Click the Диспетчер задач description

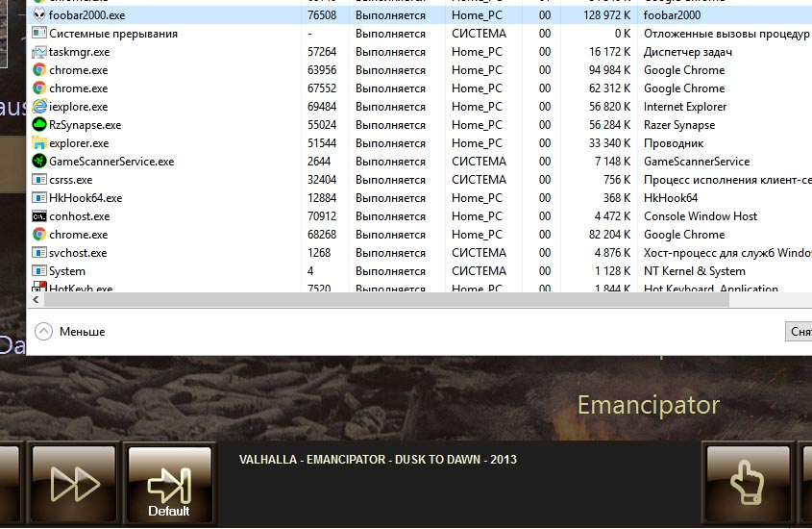point(688,52)
